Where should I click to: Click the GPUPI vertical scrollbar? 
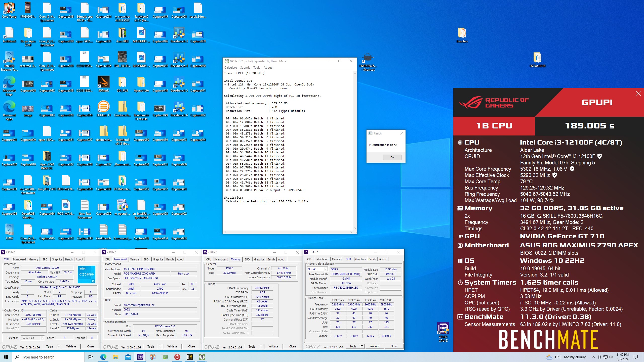pyautogui.click(x=355, y=151)
